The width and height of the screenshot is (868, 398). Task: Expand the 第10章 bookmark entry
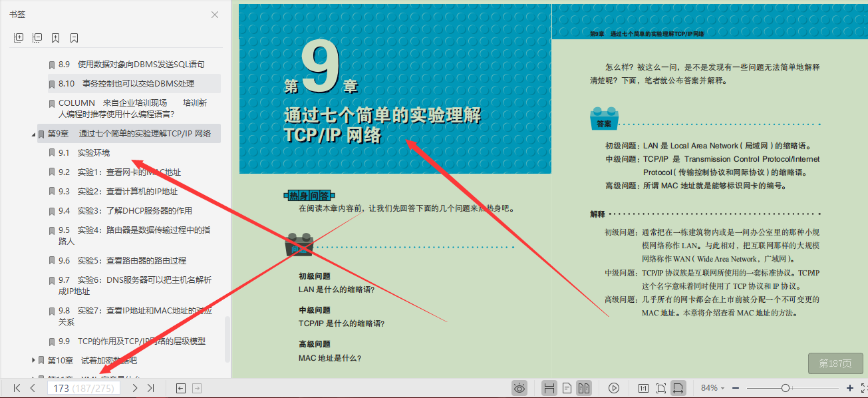point(33,359)
